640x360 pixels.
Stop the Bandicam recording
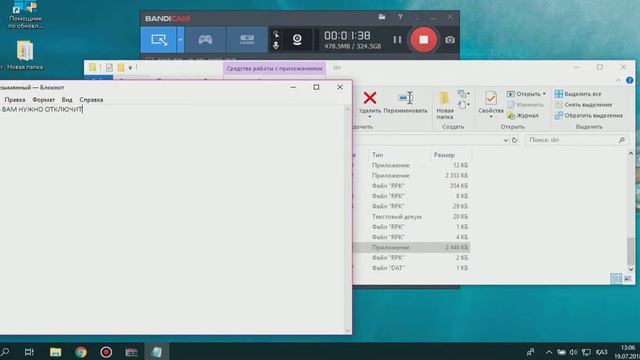pyautogui.click(x=424, y=40)
